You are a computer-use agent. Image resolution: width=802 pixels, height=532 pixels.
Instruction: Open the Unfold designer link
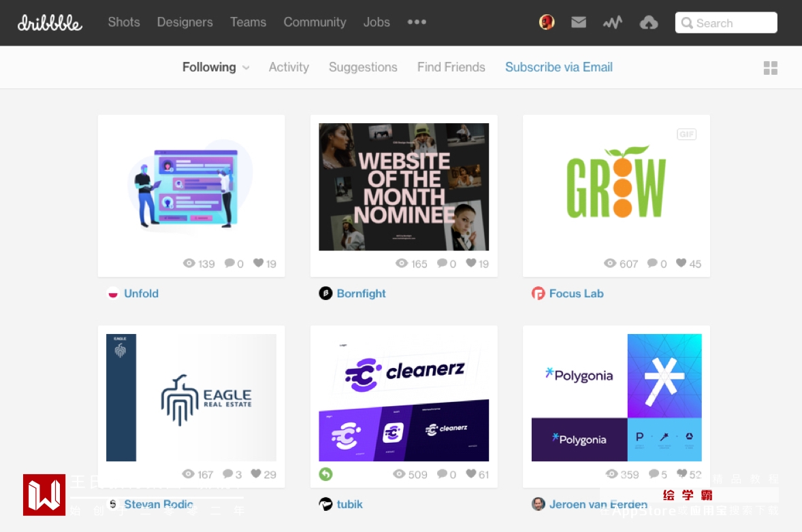[141, 293]
